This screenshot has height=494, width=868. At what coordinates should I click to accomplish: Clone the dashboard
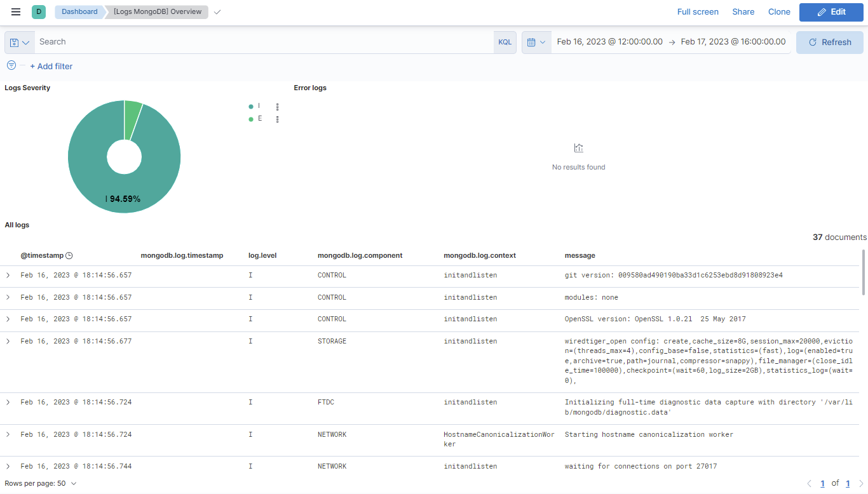(x=779, y=12)
